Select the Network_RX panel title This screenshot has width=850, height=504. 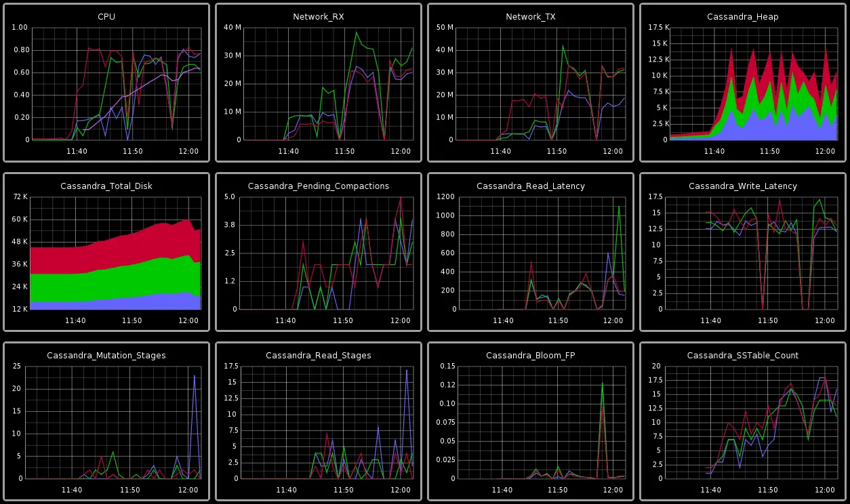tap(319, 17)
